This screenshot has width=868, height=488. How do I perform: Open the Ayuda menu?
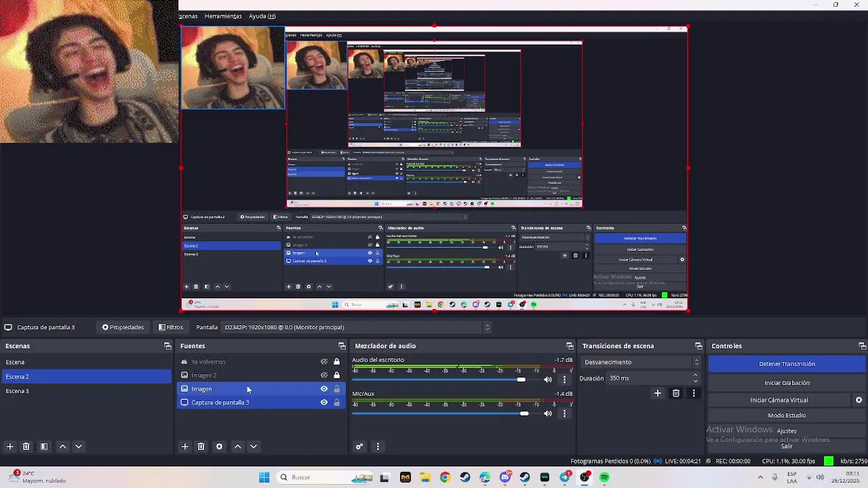(x=262, y=16)
